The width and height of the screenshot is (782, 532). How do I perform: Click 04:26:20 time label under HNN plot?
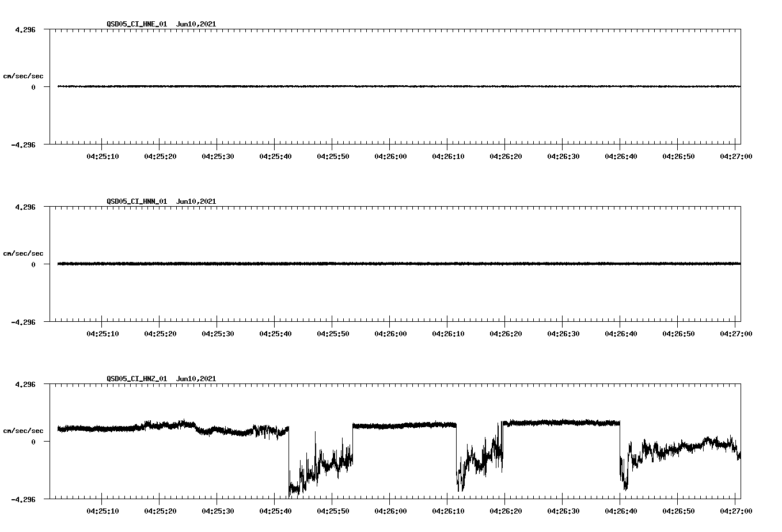506,333
